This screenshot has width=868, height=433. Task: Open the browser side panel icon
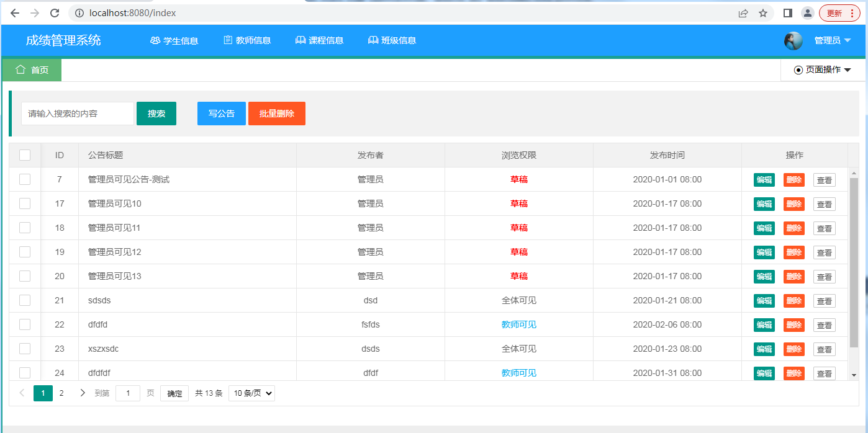788,13
